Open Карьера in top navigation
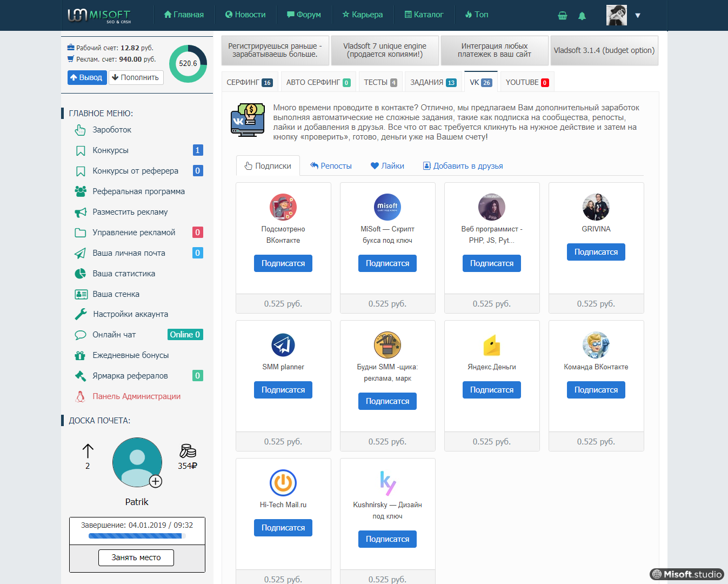 [363, 15]
